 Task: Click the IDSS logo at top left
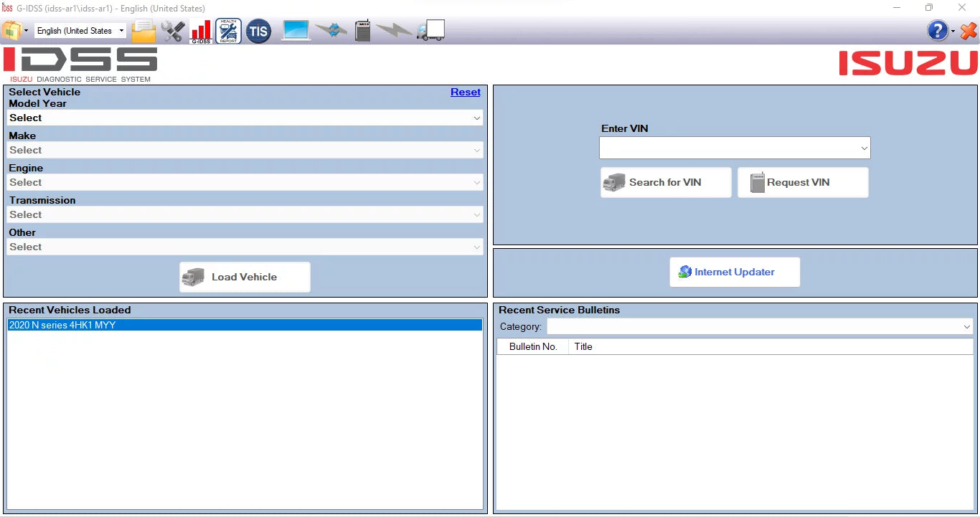(80, 65)
